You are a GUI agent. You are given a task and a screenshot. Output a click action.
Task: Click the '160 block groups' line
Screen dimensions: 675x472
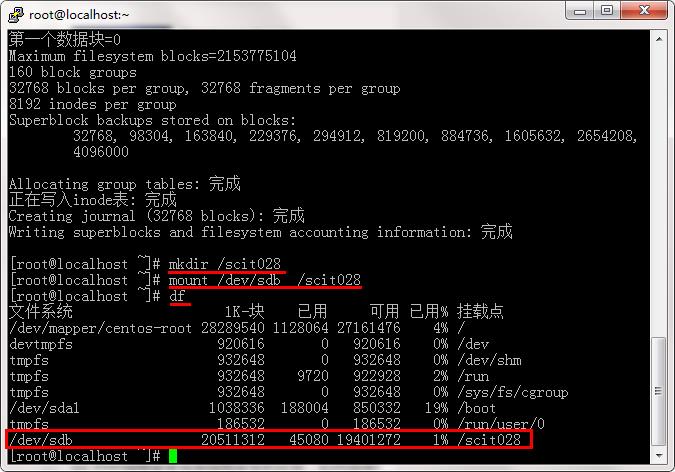pyautogui.click(x=73, y=72)
